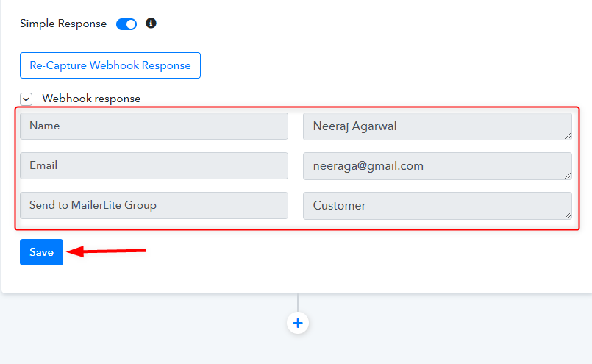Grab resize handle of Neeraj Agarwal field
This screenshot has height=364, width=592.
pos(568,136)
